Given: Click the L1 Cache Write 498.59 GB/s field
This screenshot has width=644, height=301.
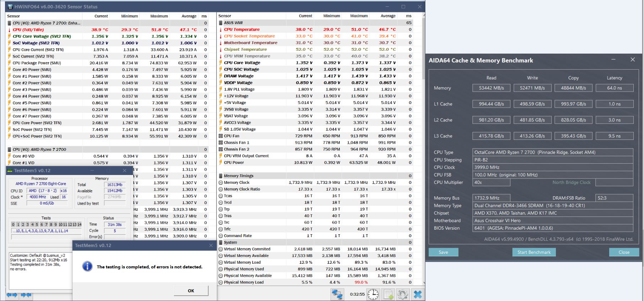Looking at the screenshot, I should coord(532,104).
